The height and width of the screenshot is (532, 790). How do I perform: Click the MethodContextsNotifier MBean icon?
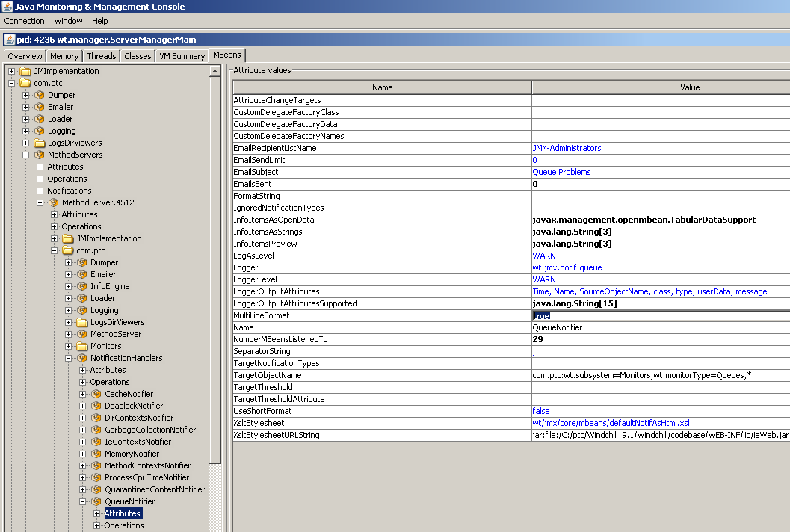click(x=96, y=466)
